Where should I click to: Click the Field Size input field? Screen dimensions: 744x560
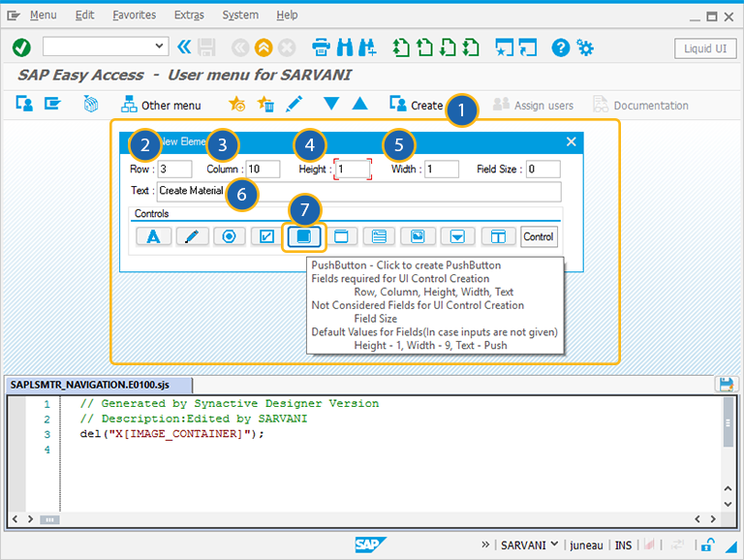[x=543, y=169]
